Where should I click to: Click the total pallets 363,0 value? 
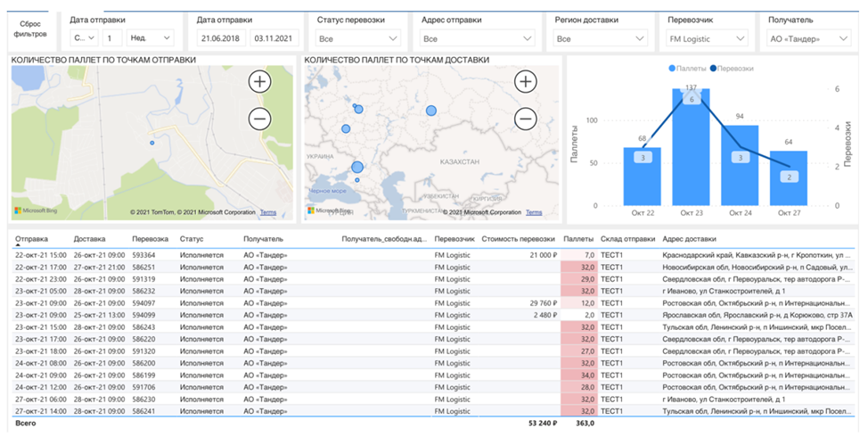(x=585, y=423)
